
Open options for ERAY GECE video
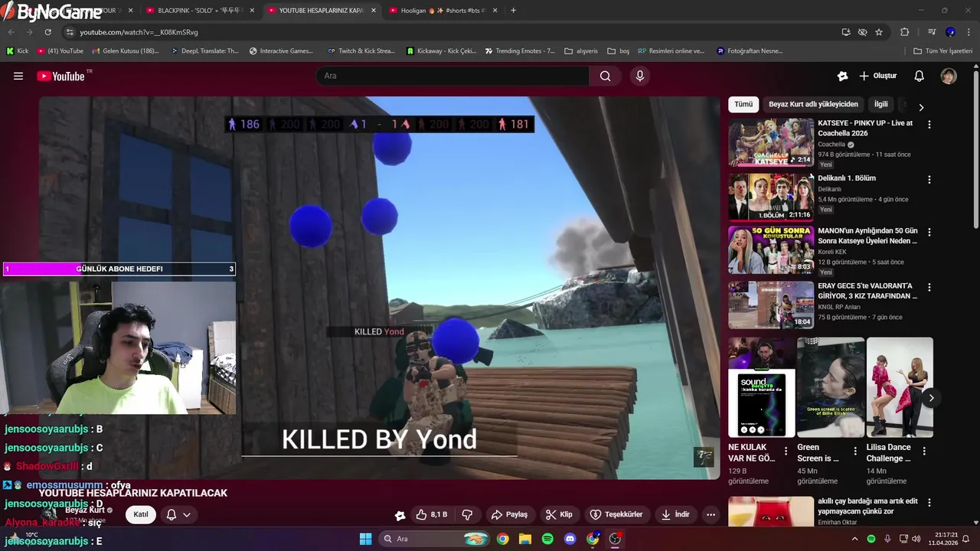(x=929, y=288)
